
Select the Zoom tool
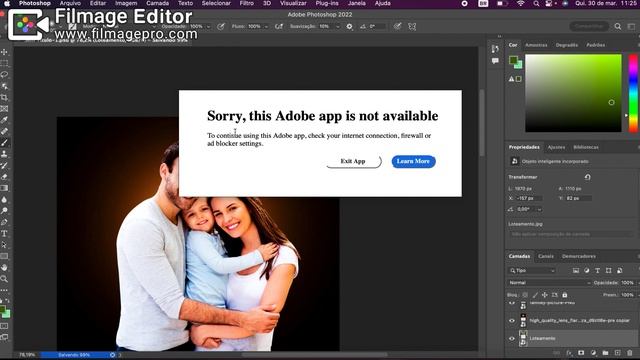tap(4, 279)
